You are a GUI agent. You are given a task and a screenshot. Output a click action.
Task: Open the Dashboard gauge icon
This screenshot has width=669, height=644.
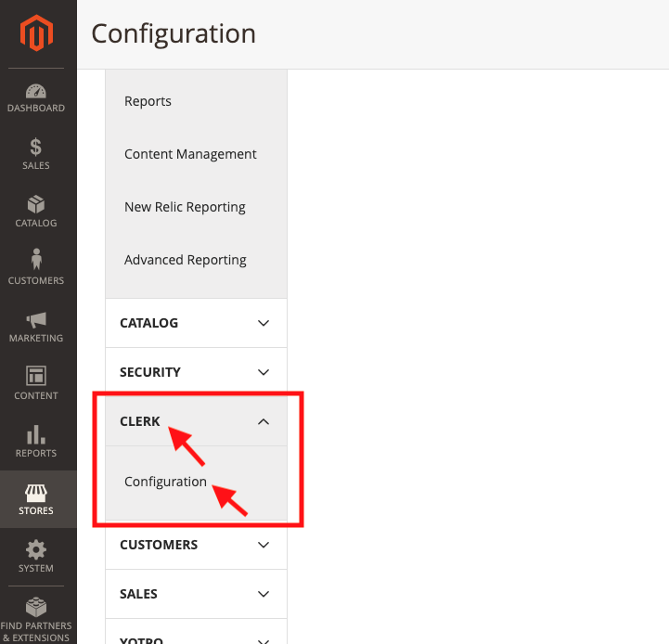click(x=36, y=92)
